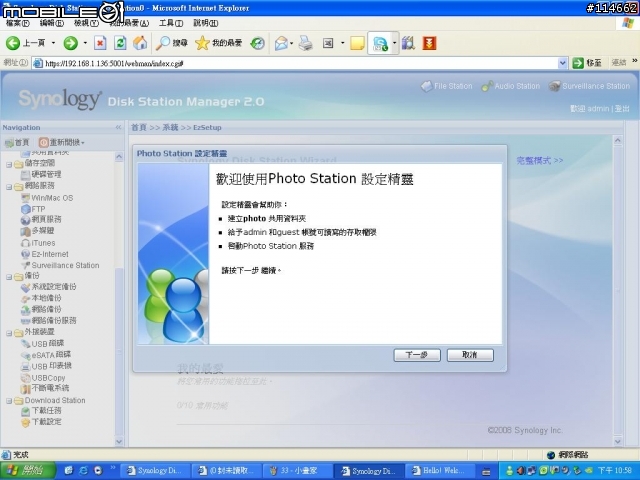640x480 pixels.
Task: Click the Cancel wizard button
Action: click(470, 355)
